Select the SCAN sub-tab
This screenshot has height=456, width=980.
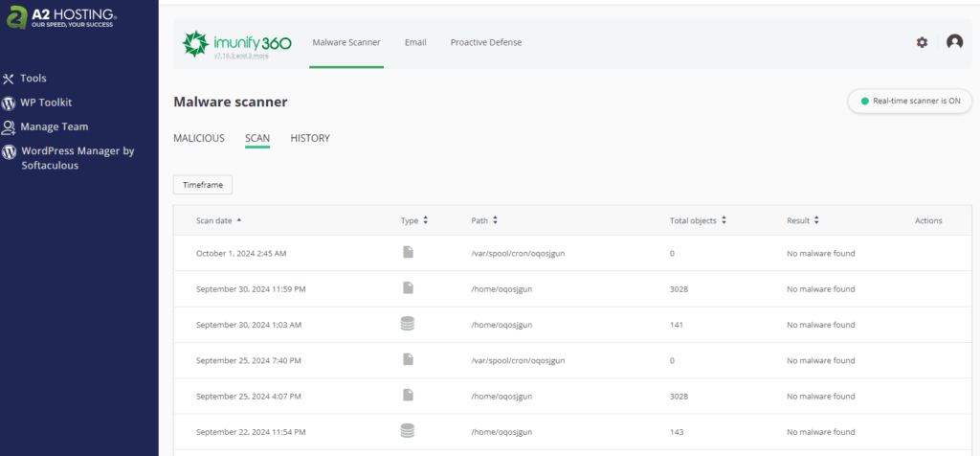point(257,138)
